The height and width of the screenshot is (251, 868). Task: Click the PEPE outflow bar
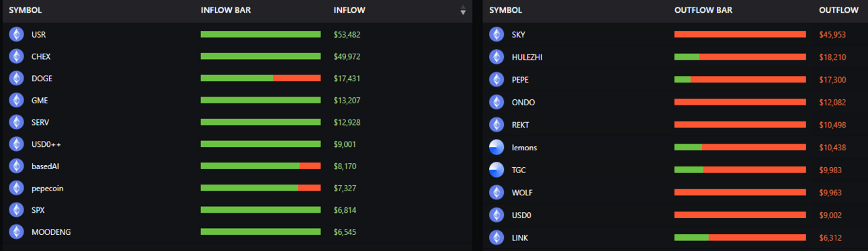pyautogui.click(x=740, y=80)
